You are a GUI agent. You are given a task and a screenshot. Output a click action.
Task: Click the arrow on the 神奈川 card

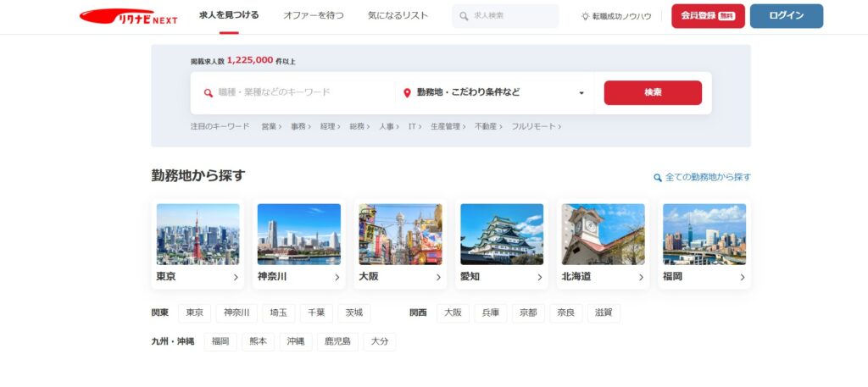(337, 278)
